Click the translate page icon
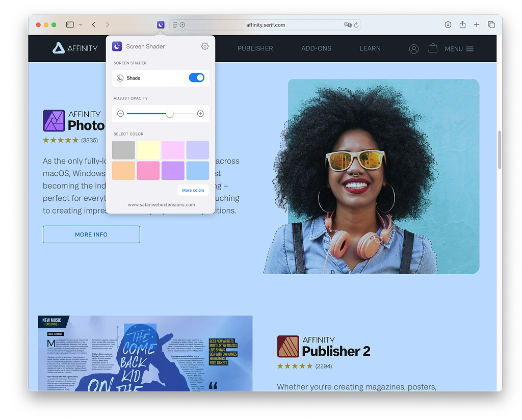522x420 pixels. tap(348, 24)
